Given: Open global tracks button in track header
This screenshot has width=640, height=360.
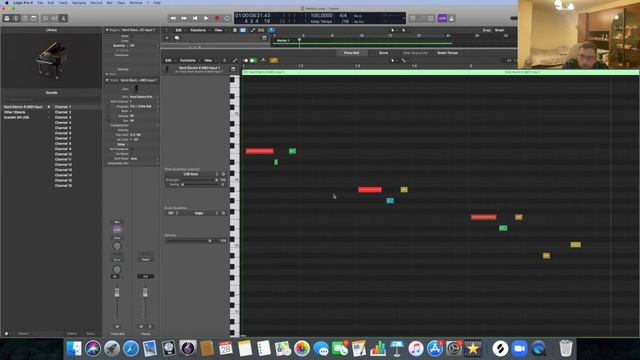Looking at the screenshot, I should pos(264,38).
